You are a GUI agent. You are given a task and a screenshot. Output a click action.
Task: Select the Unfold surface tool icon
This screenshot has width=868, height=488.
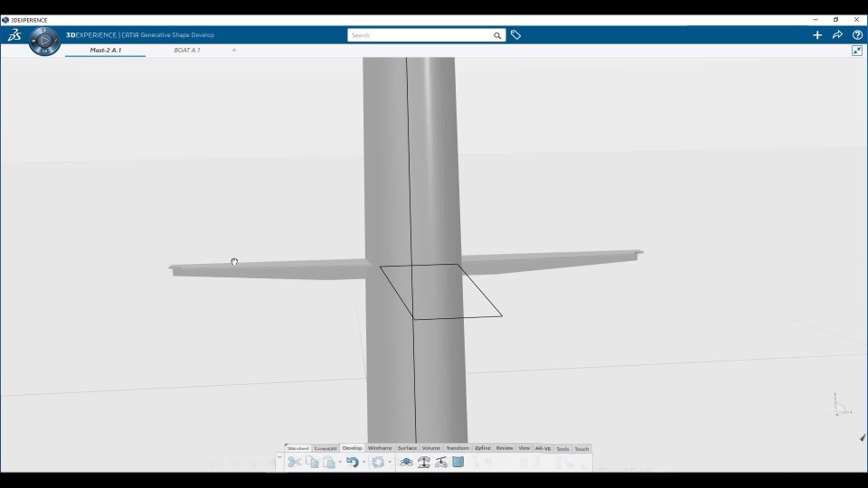[x=406, y=462]
